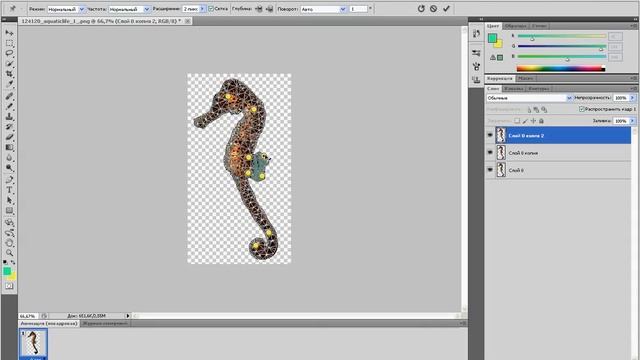Click the pin depth backward icon

pyautogui.click(x=269, y=9)
